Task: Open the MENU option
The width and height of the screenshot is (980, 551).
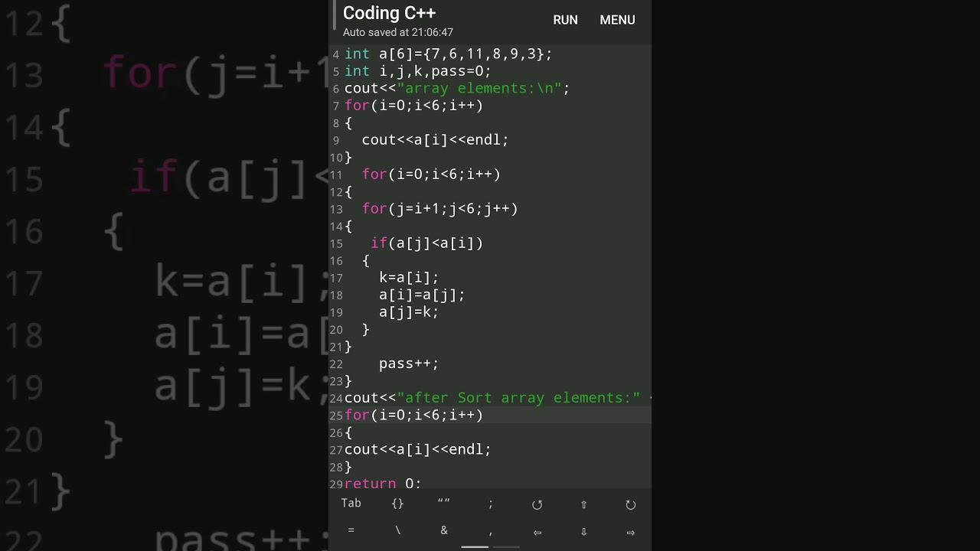Action: coord(617,20)
